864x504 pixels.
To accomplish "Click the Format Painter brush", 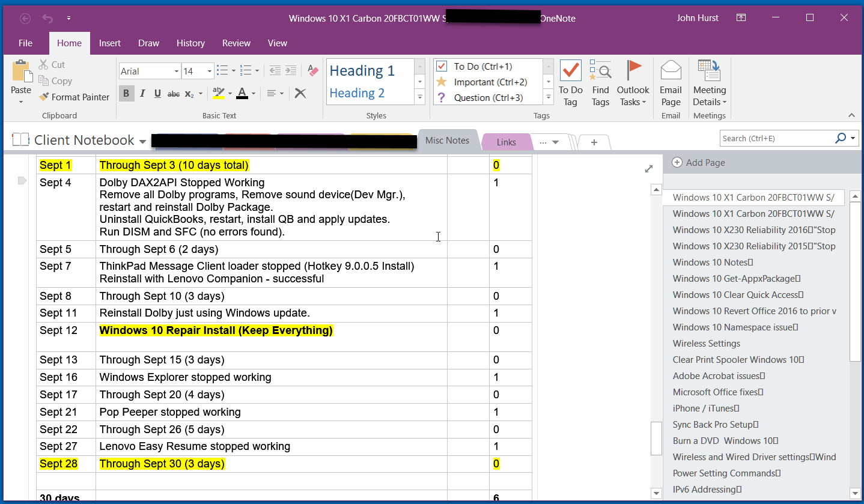I will (x=44, y=97).
